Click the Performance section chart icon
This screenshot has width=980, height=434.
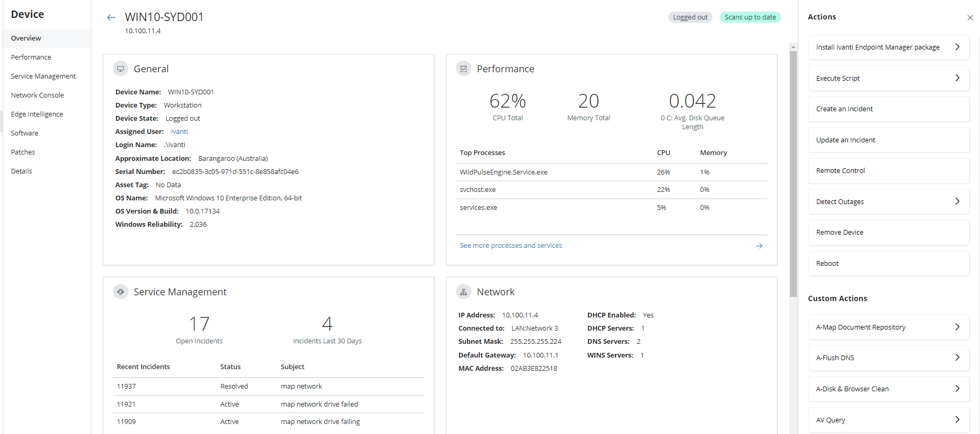tap(463, 69)
